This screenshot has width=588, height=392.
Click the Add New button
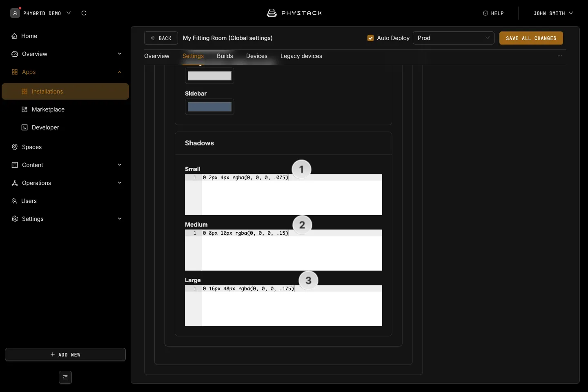pyautogui.click(x=65, y=354)
